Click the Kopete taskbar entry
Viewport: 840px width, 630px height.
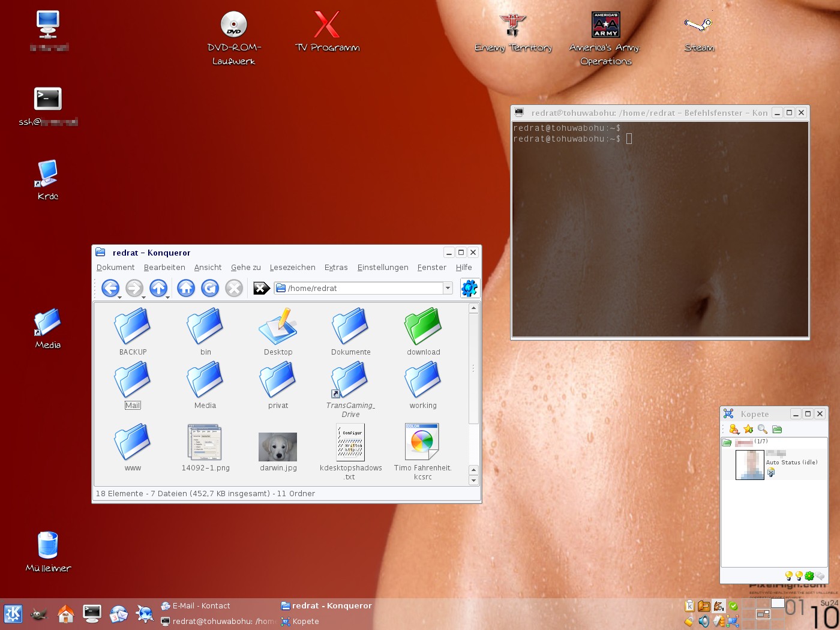click(x=305, y=622)
